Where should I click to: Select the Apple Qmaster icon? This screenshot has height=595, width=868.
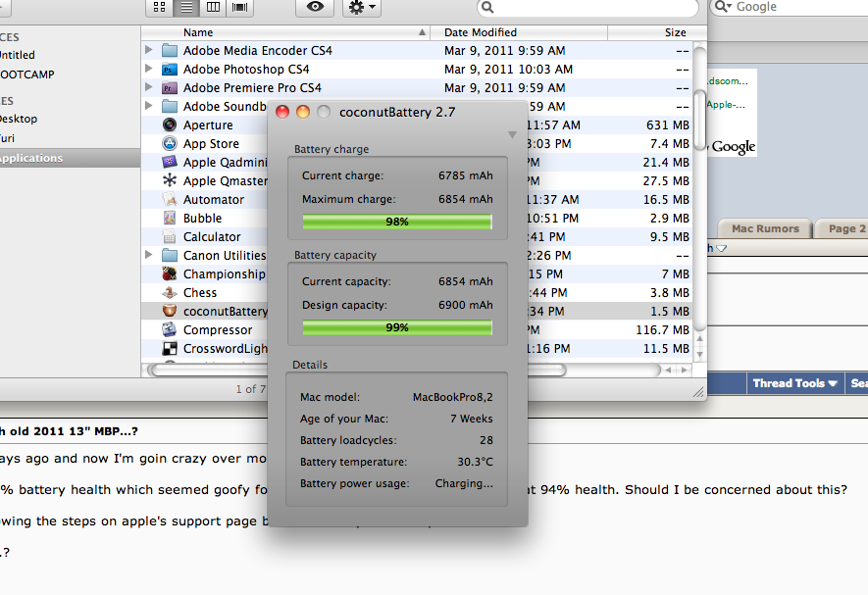point(170,180)
